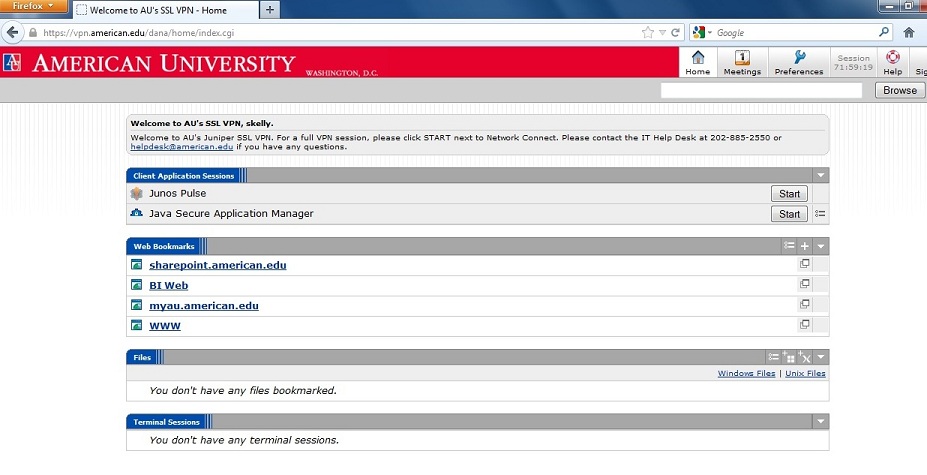Collapse the Terminal Sessions panel

pos(821,421)
